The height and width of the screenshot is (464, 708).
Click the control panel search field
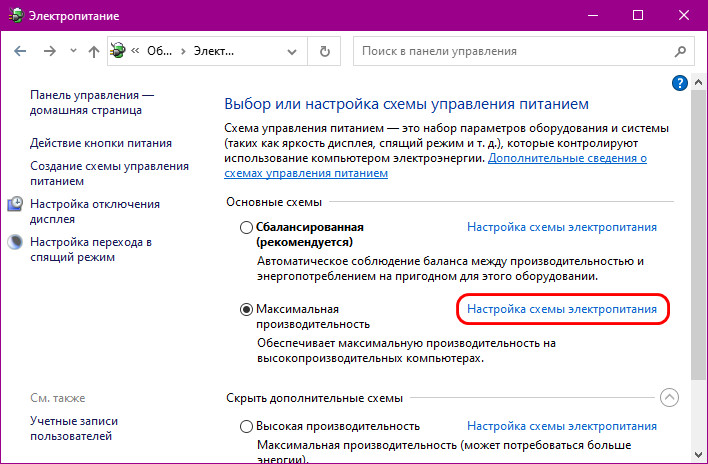point(515,50)
